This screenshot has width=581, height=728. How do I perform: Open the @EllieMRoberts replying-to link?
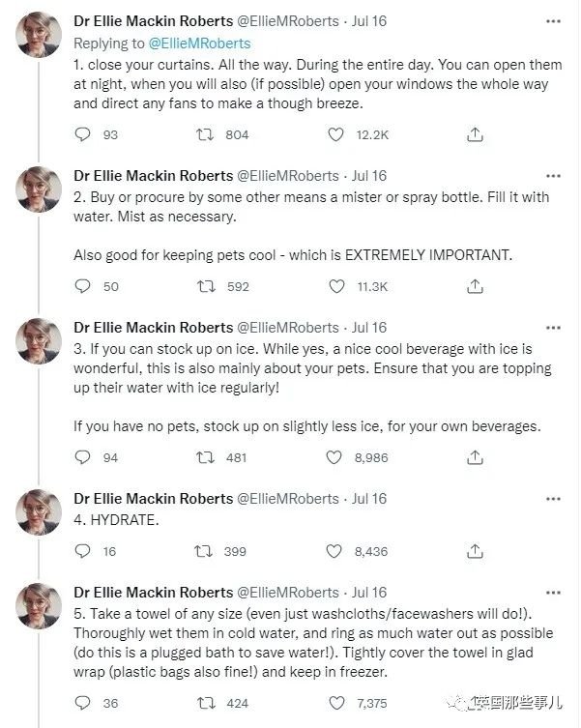tap(199, 44)
